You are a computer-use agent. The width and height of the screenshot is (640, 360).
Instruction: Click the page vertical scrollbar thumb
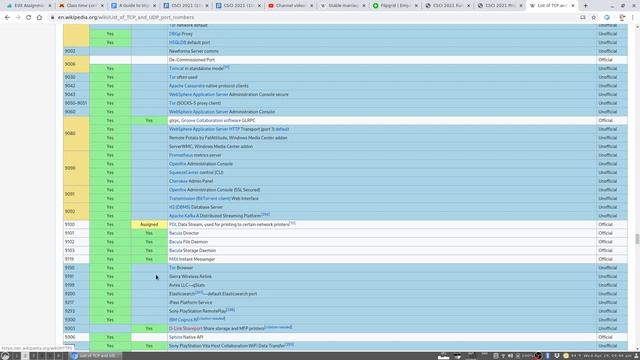[x=637, y=239]
